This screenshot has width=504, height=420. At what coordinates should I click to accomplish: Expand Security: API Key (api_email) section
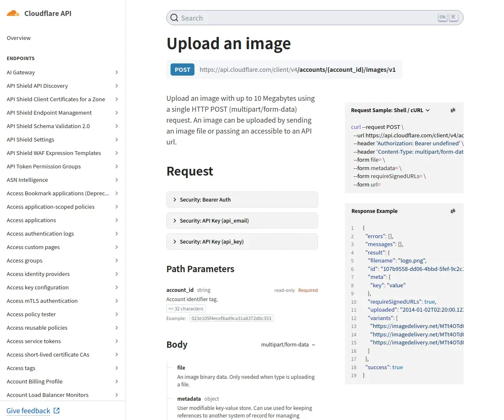[242, 220]
